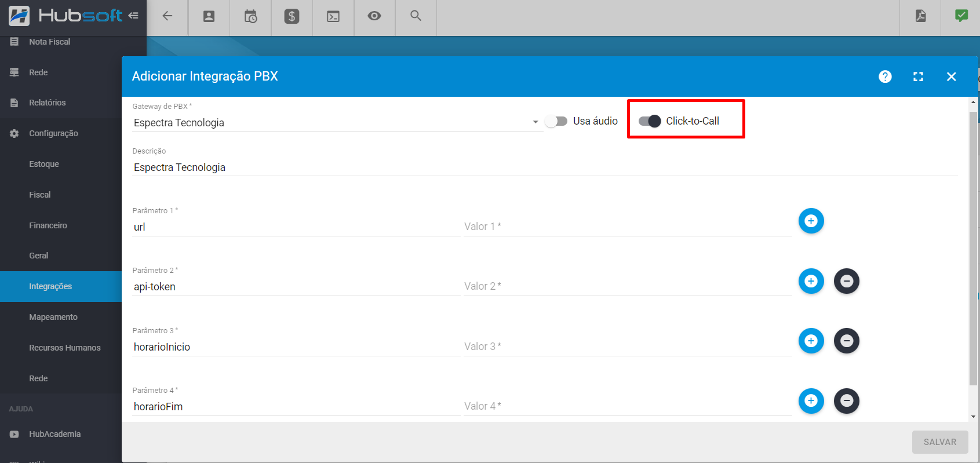This screenshot has width=980, height=463.
Task: Open search with magnifier toolbar icon
Action: tap(416, 16)
